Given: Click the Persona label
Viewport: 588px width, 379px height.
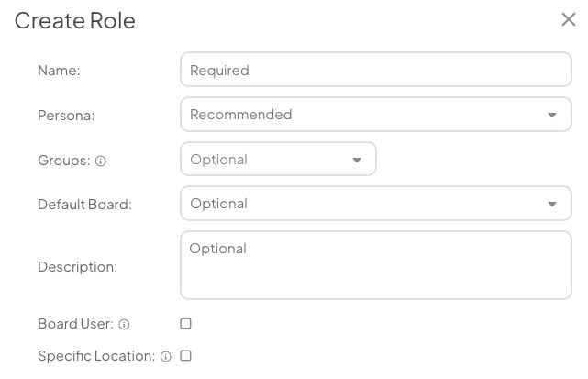Looking at the screenshot, I should point(66,116).
